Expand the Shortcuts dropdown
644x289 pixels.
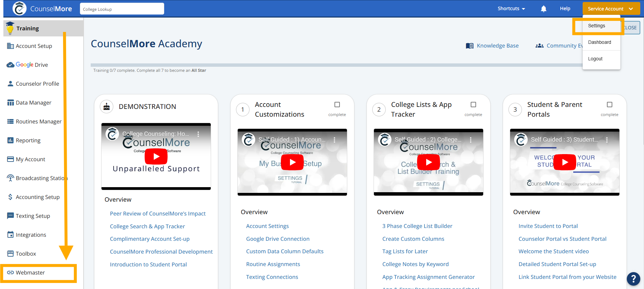[x=511, y=9]
